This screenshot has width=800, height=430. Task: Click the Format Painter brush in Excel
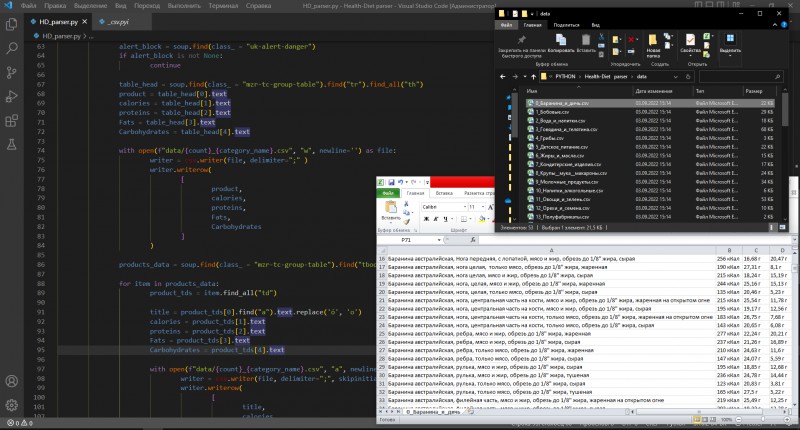tap(407, 221)
